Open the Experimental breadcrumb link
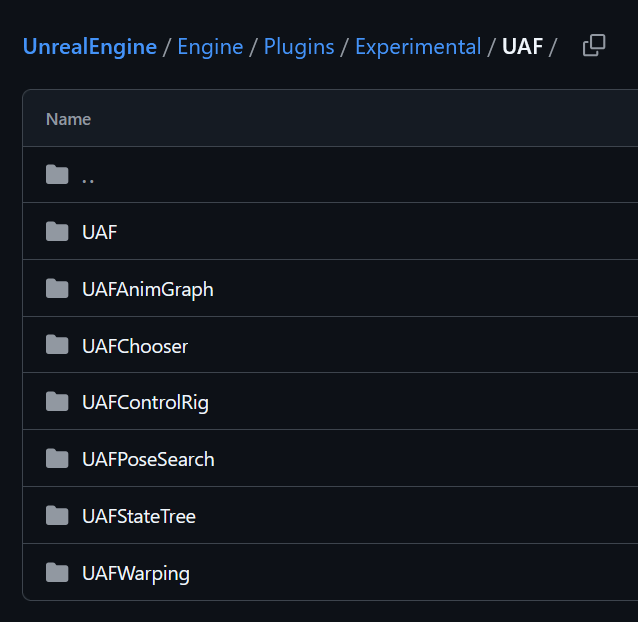638x622 pixels. [x=418, y=46]
